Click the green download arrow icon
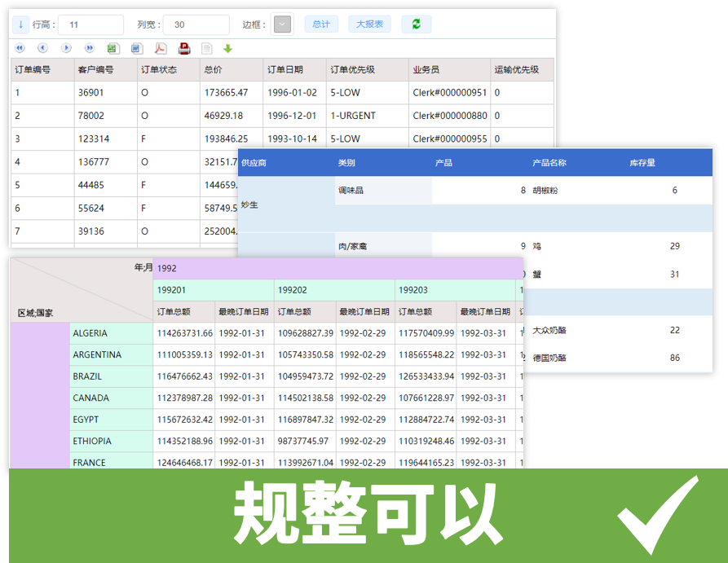The height and width of the screenshot is (563, 728). point(227,48)
